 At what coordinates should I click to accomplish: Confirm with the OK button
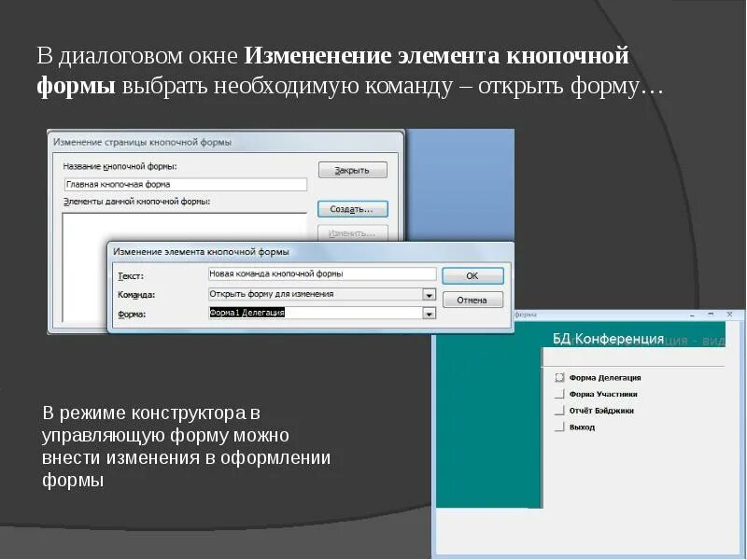(x=472, y=275)
